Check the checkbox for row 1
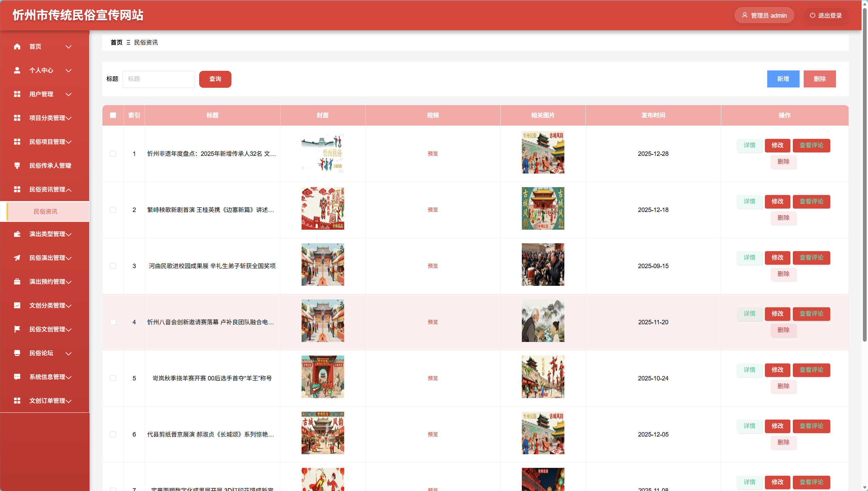 click(x=113, y=154)
